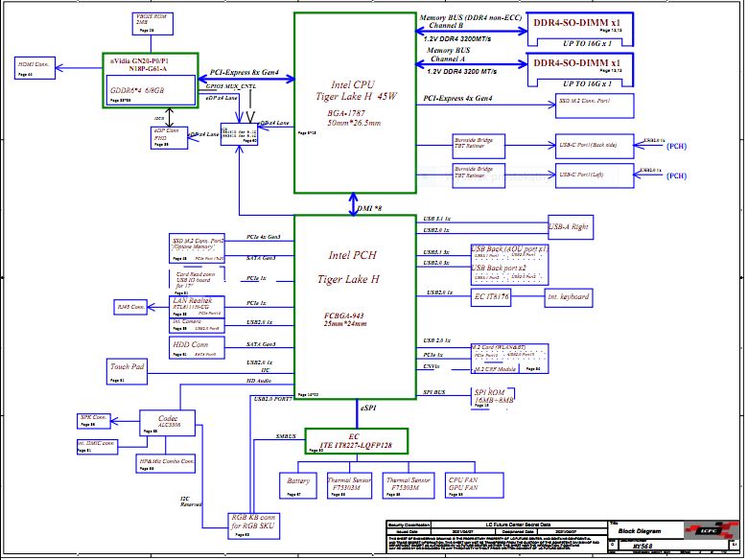Select the LC Future Center Secret Data text

tap(518, 525)
